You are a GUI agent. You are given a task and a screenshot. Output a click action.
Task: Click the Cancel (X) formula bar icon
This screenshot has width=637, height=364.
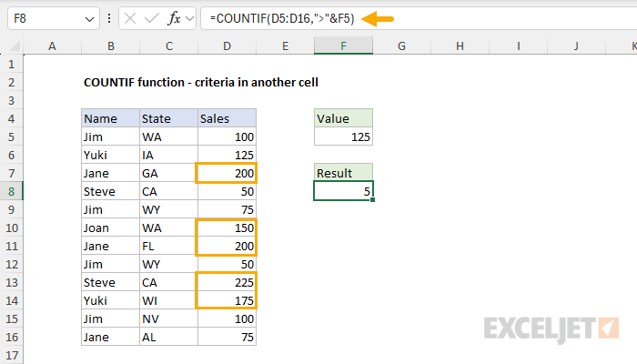[x=130, y=19]
